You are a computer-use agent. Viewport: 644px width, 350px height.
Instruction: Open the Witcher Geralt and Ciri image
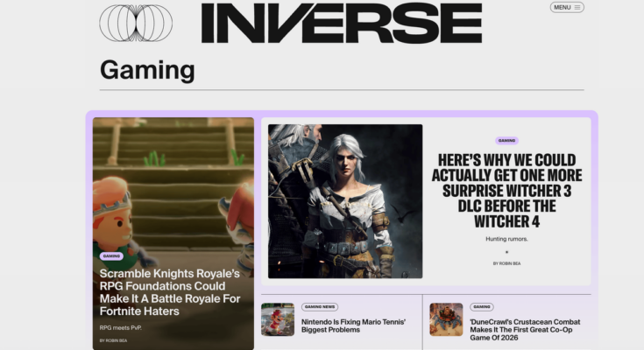(x=345, y=201)
